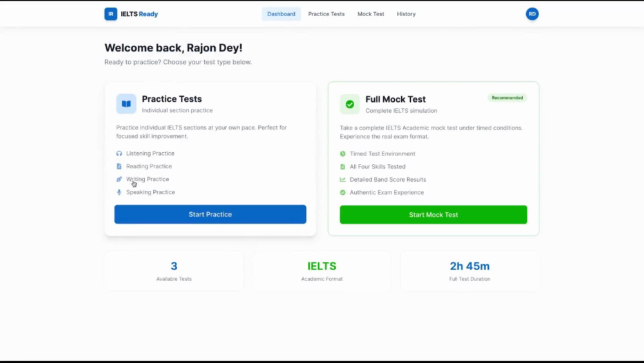Click the 'Practice Tests' card heading
Viewport: 644px width, 363px height.
tap(172, 99)
